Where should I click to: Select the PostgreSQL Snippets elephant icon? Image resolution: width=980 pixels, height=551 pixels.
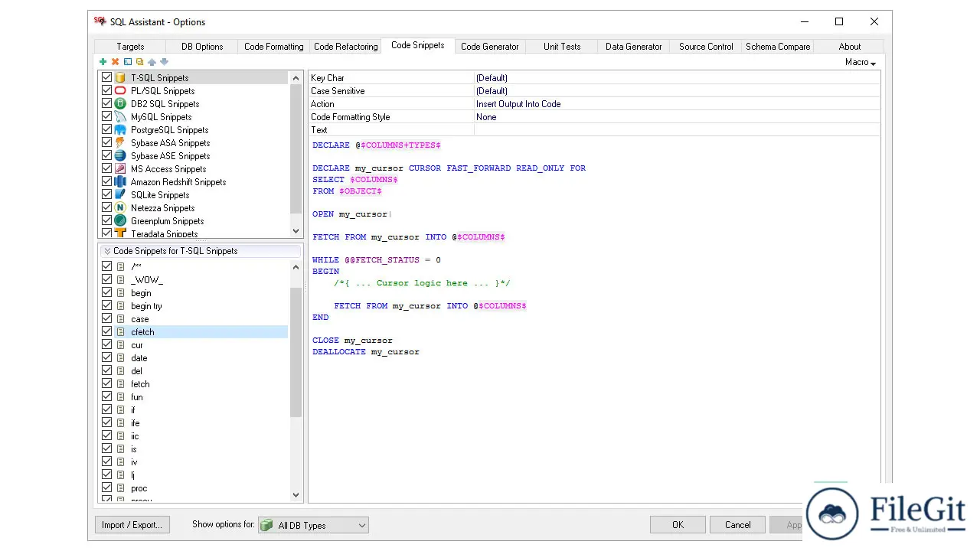(120, 130)
